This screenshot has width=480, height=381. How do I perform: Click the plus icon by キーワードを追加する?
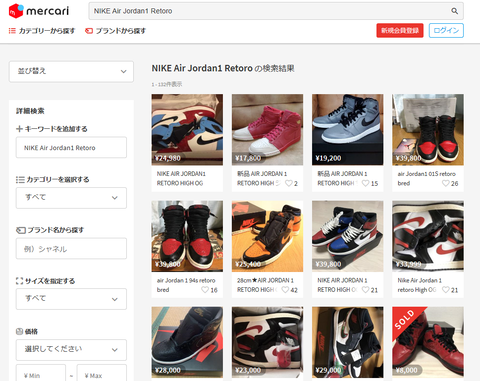19,129
